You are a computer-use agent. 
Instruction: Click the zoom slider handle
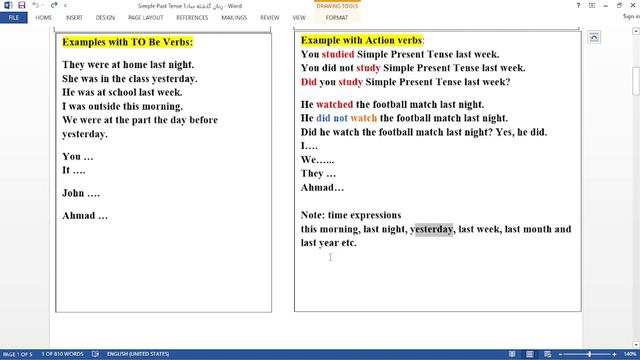click(x=589, y=354)
